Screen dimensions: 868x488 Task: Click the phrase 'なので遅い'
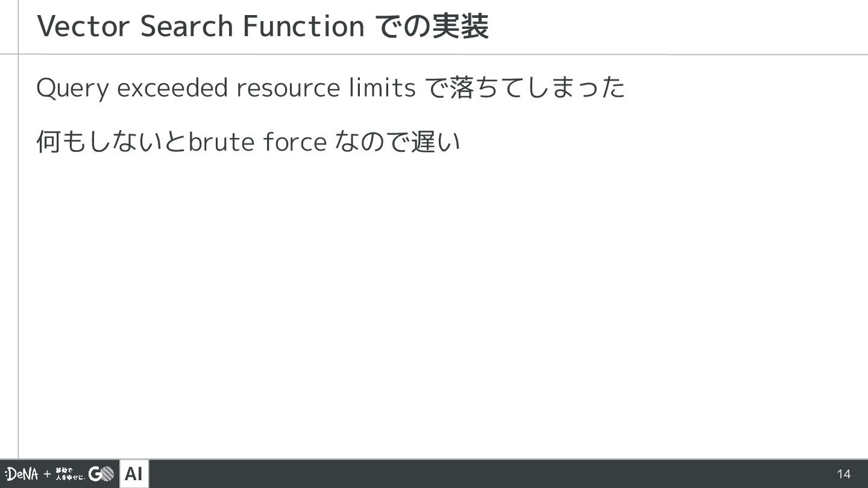coord(397,142)
